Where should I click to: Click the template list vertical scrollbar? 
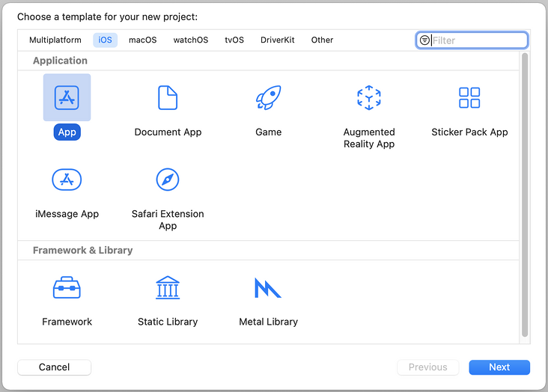(525, 195)
